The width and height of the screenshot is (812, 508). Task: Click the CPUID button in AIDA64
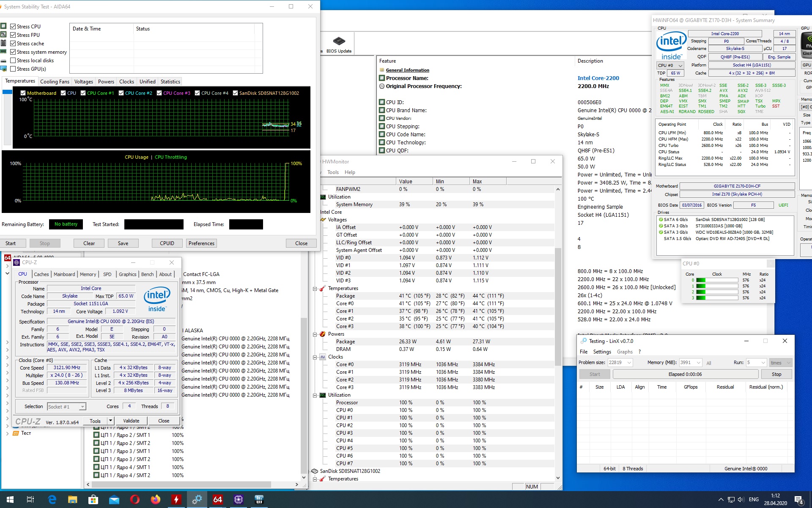tap(167, 243)
